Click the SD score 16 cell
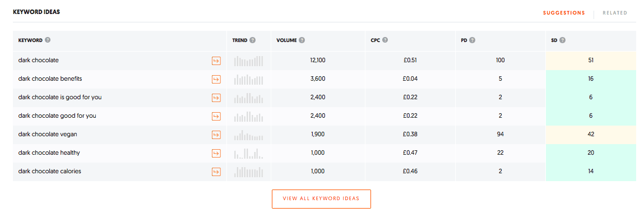The height and width of the screenshot is (217, 644). [x=591, y=79]
